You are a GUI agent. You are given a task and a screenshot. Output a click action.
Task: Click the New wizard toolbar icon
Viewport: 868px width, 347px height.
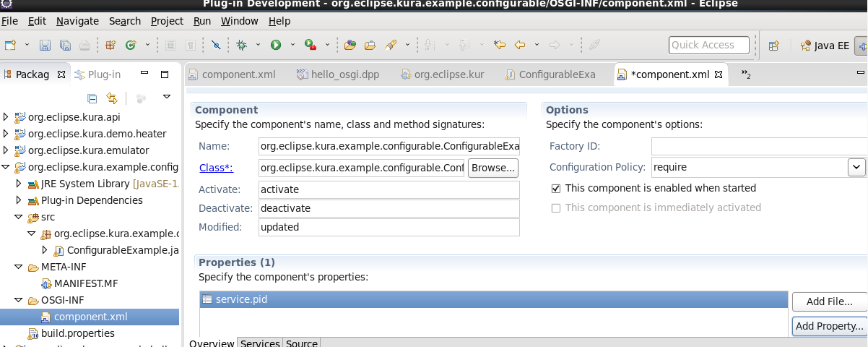tap(10, 45)
